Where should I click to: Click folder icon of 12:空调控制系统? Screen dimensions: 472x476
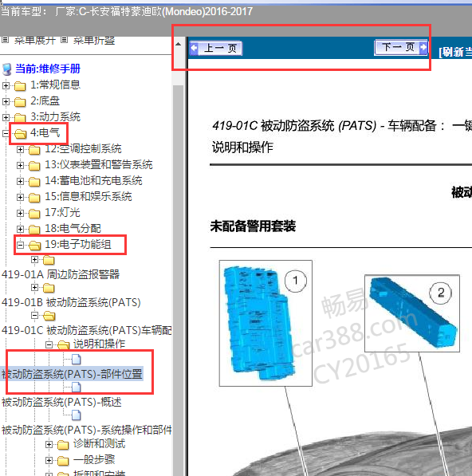tap(34, 150)
